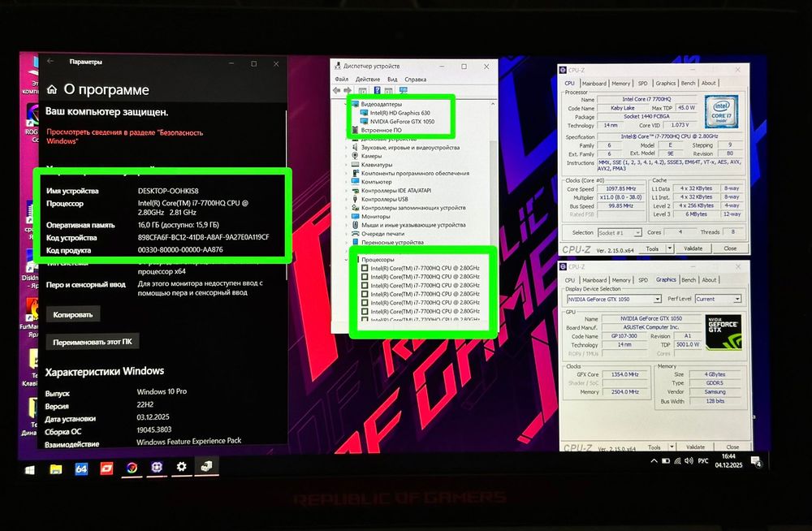The image size is (812, 531).
Task: Click the Клавиатуры keyboard icon
Action: click(356, 164)
